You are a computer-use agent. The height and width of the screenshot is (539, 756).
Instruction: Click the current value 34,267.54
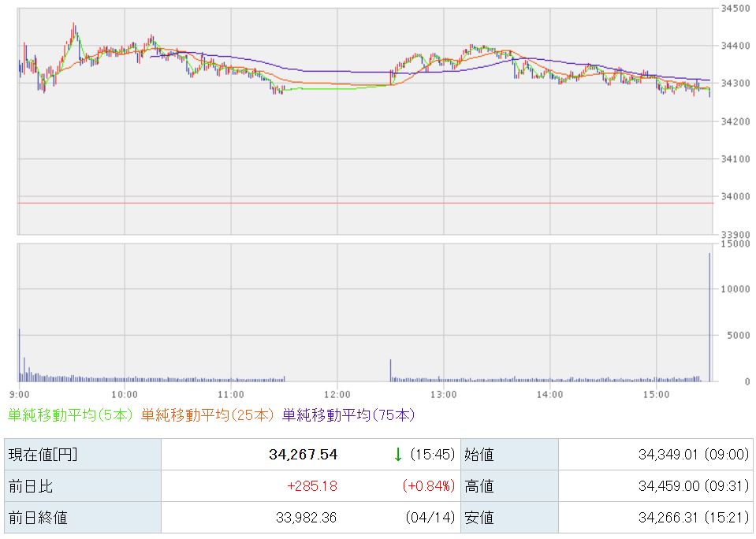pos(304,455)
